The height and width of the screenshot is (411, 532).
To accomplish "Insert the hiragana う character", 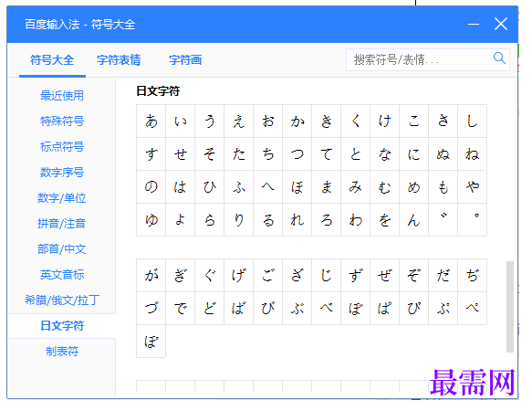I will pyautogui.click(x=209, y=121).
